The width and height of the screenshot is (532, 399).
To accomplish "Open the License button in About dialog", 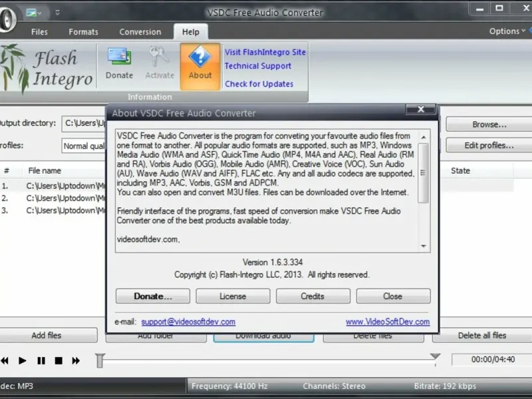I will [233, 296].
